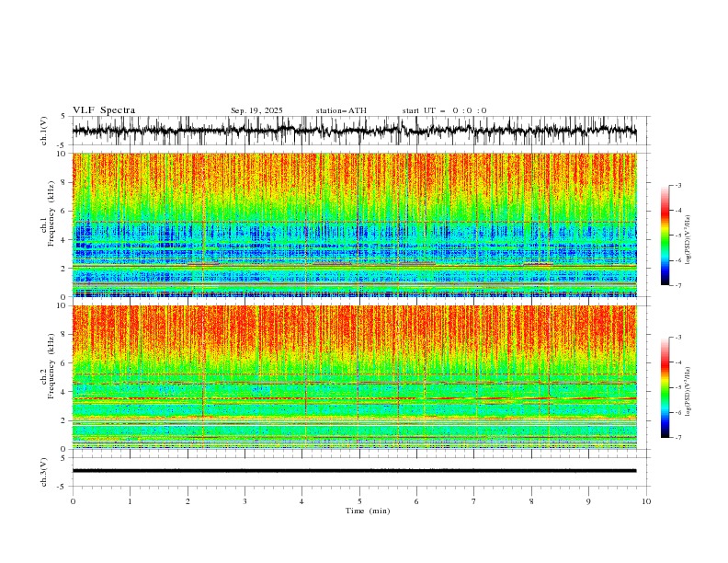Click the ch.1 waveform trace plot
This screenshot has width=728, height=563.
[354, 131]
